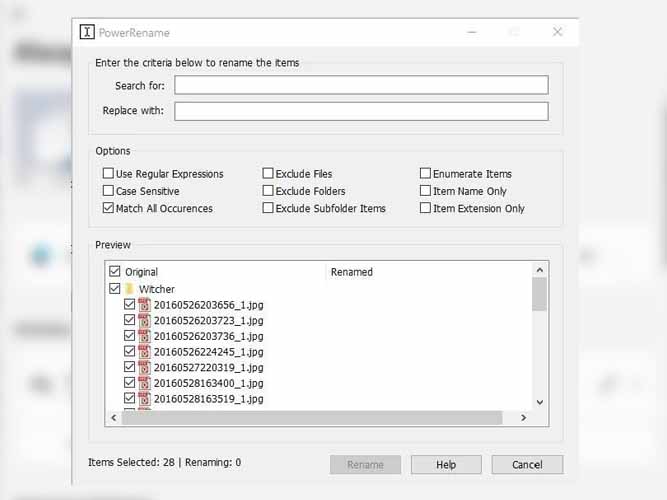
Task: Toggle the Case Sensitive checkbox
Action: 108,191
